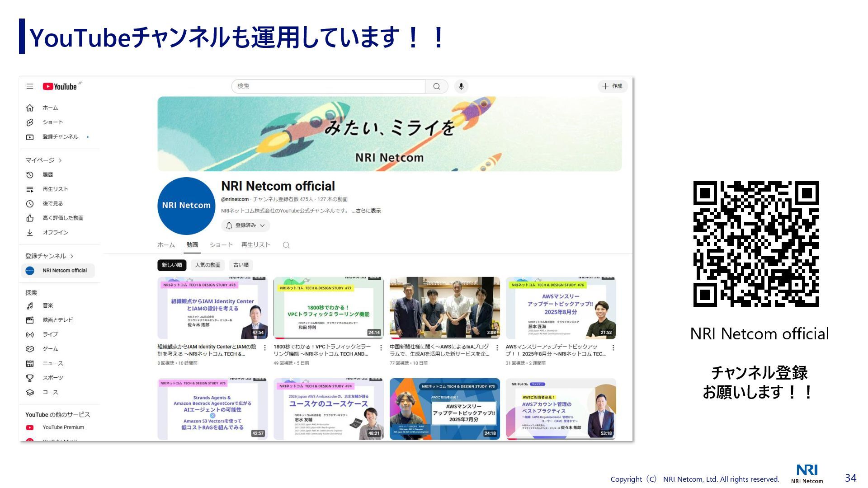Open the VPC traffic mirroring video thumbnail
Screen dimensions: 868x488
point(328,308)
